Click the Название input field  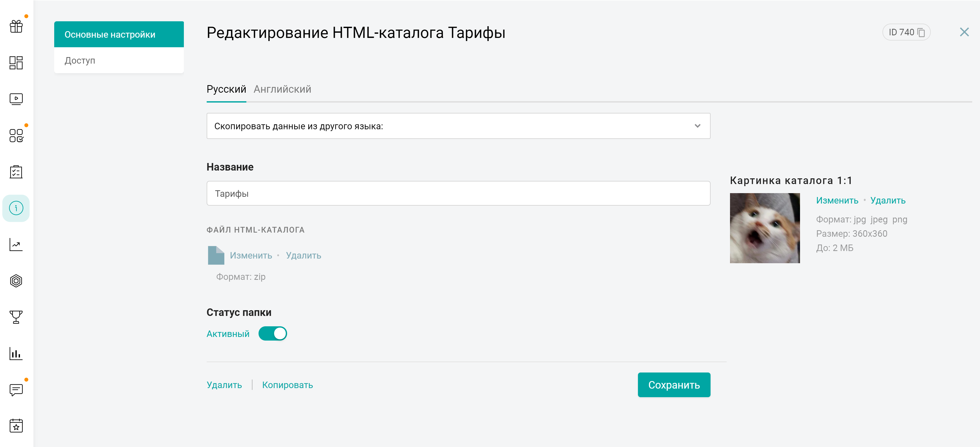(x=458, y=193)
